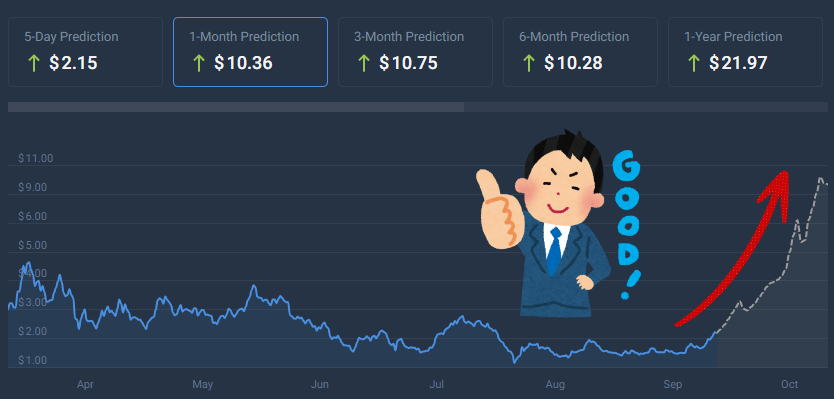Viewport: 834px width, 399px height.
Task: Click the green arrow beside $21.97
Action: tap(693, 63)
